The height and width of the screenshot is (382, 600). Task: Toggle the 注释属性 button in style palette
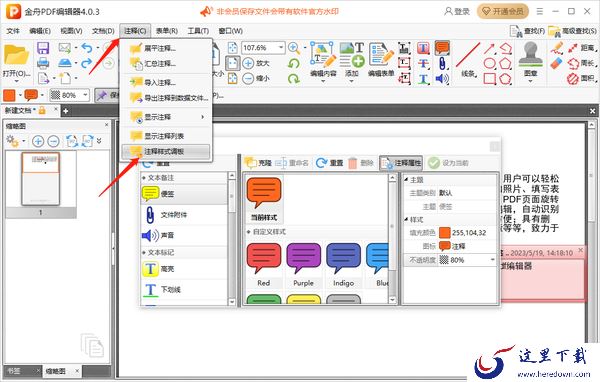coord(401,163)
